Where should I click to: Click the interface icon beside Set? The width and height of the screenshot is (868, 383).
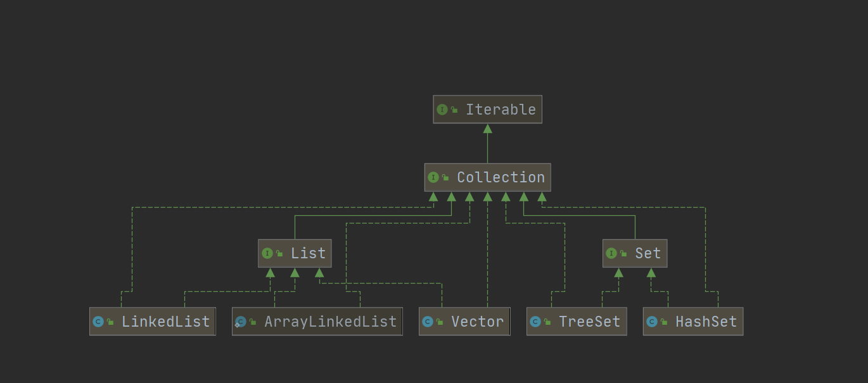pos(611,253)
